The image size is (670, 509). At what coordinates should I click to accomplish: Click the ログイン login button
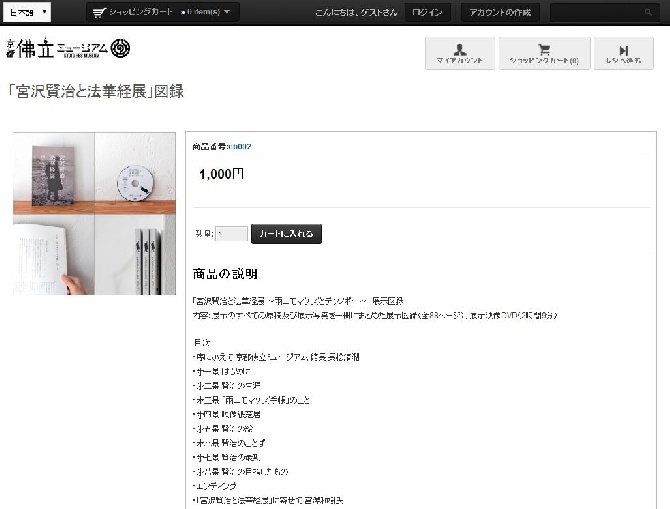point(427,12)
